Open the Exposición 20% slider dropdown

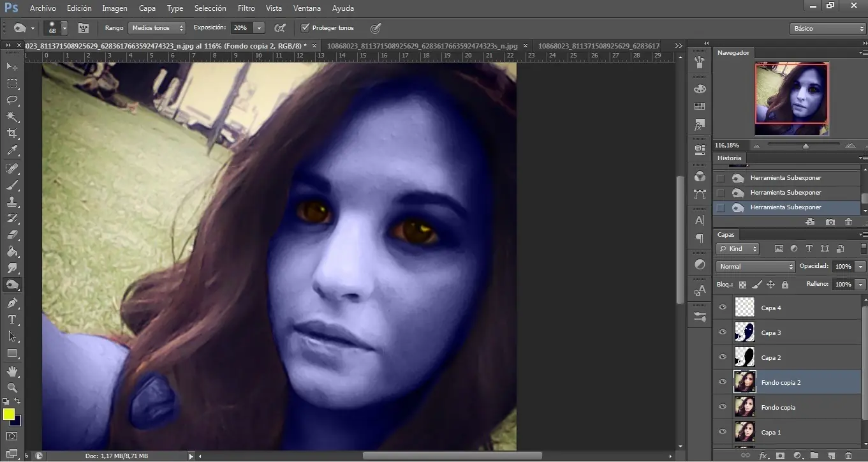(259, 28)
